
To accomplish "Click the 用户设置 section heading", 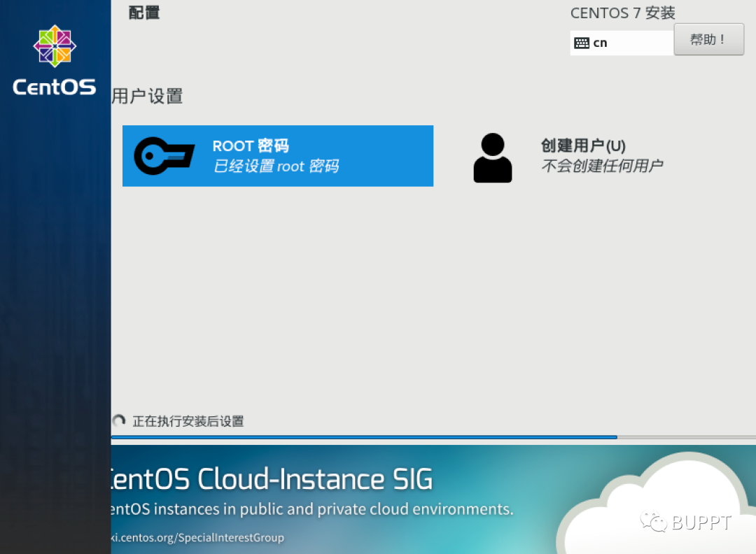I will [148, 97].
